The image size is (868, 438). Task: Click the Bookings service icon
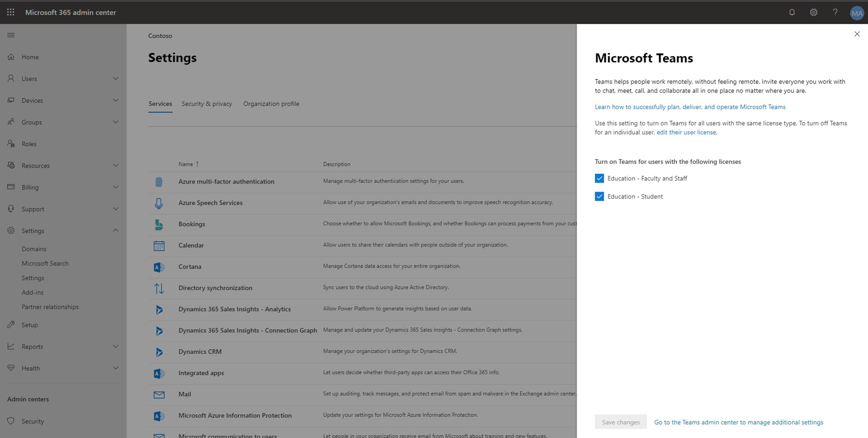coord(158,223)
